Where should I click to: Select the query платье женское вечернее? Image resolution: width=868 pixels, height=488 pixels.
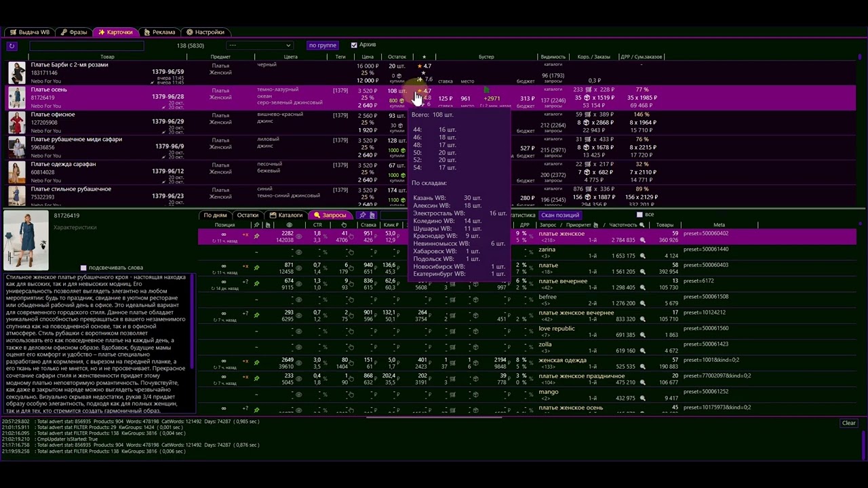click(576, 312)
